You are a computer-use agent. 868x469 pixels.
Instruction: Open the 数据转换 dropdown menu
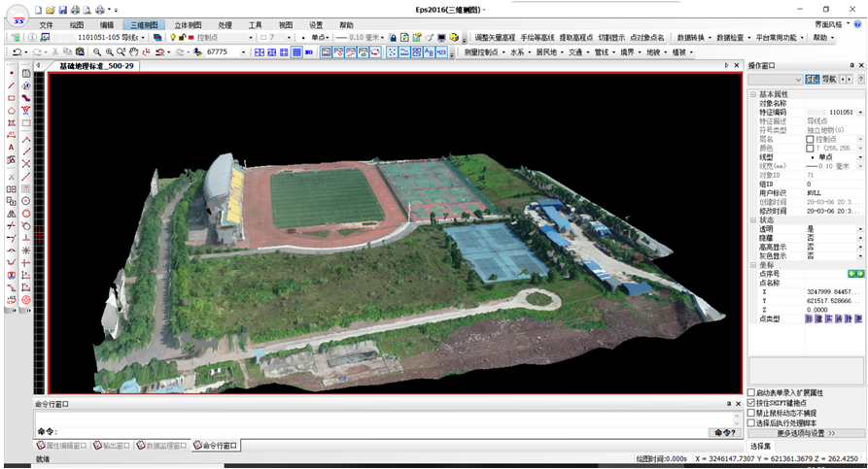pyautogui.click(x=694, y=38)
